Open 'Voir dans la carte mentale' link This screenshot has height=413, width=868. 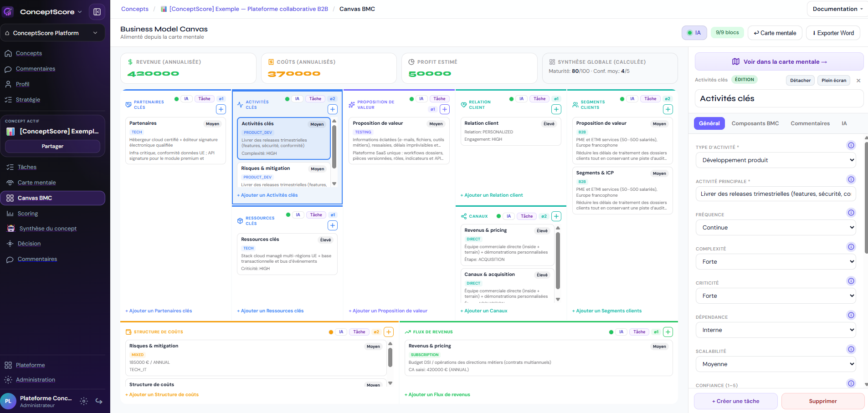[779, 61]
